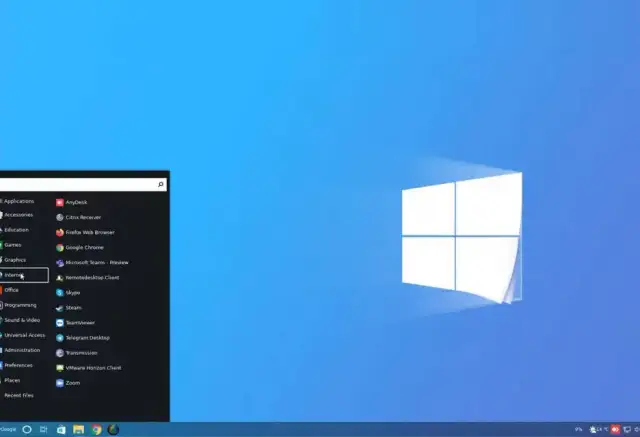The image size is (640, 437).
Task: Select the highlighted Internet category
Action: 24,275
